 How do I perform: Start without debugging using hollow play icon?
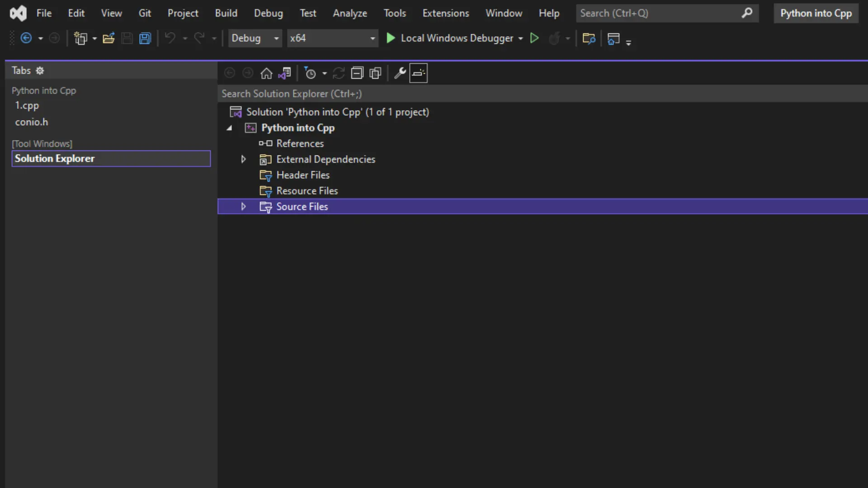coord(534,38)
